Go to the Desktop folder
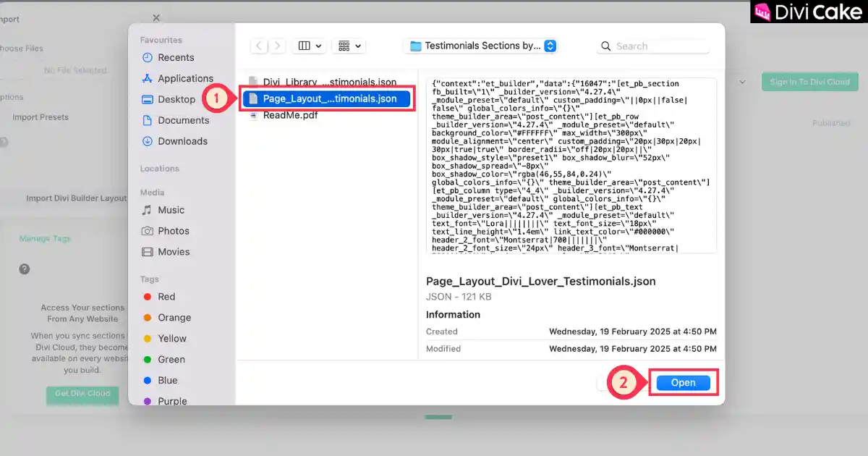Image resolution: width=868 pixels, height=456 pixels. [176, 99]
